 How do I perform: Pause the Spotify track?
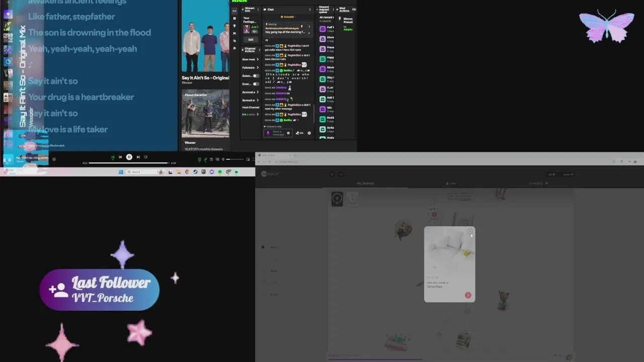129,157
